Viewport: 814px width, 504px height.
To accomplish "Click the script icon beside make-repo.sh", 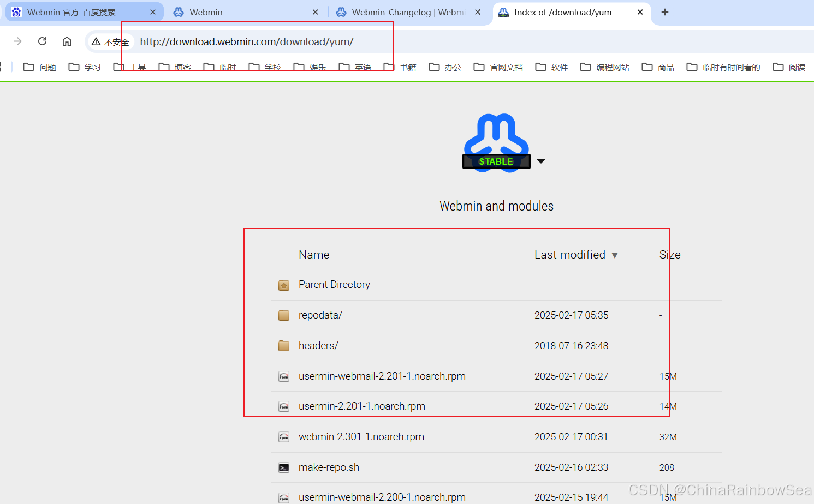I will click(x=283, y=467).
